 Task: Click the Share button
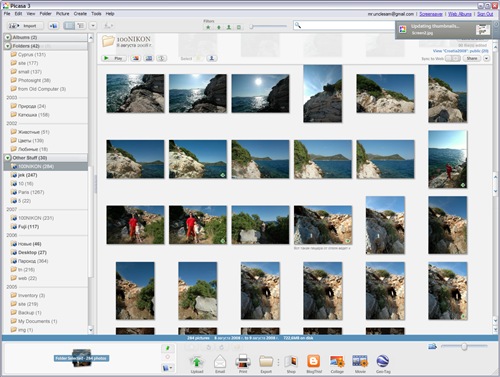[472, 58]
